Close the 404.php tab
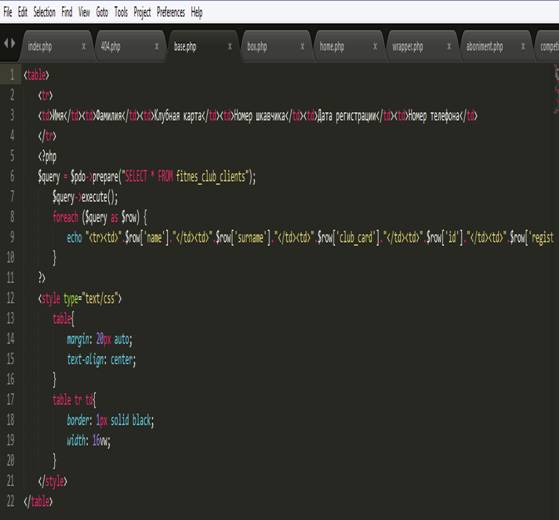 pyautogui.click(x=157, y=46)
